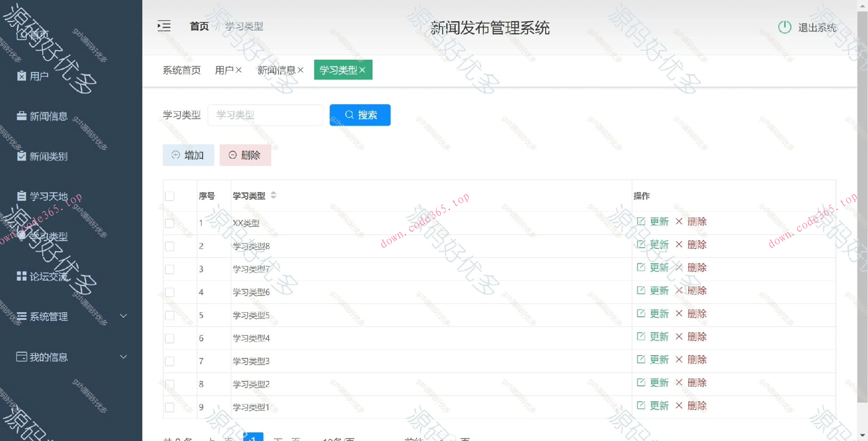This screenshot has width=868, height=441.
Task: Tick the checkbox next to 学习类型5
Action: point(170,315)
